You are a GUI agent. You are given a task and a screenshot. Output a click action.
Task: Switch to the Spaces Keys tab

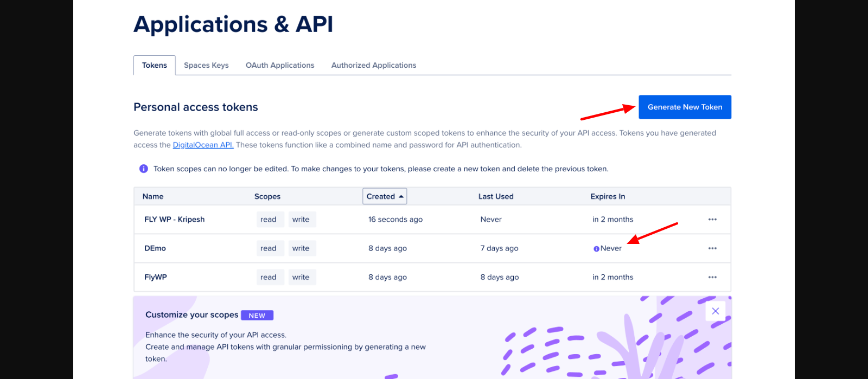(206, 65)
